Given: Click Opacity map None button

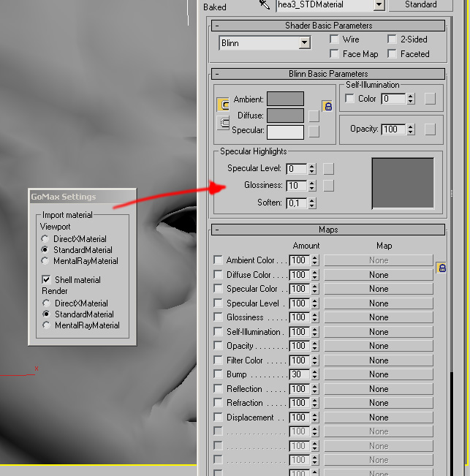Looking at the screenshot, I should click(379, 346).
